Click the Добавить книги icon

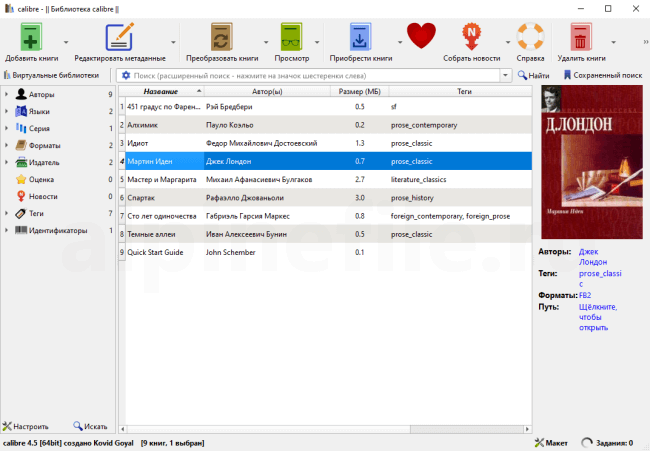coord(32,37)
